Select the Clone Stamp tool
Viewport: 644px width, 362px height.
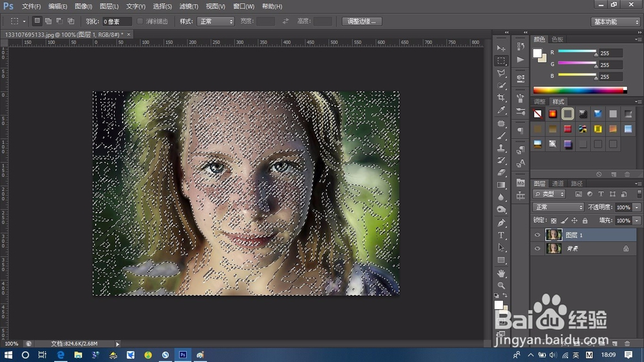501,148
